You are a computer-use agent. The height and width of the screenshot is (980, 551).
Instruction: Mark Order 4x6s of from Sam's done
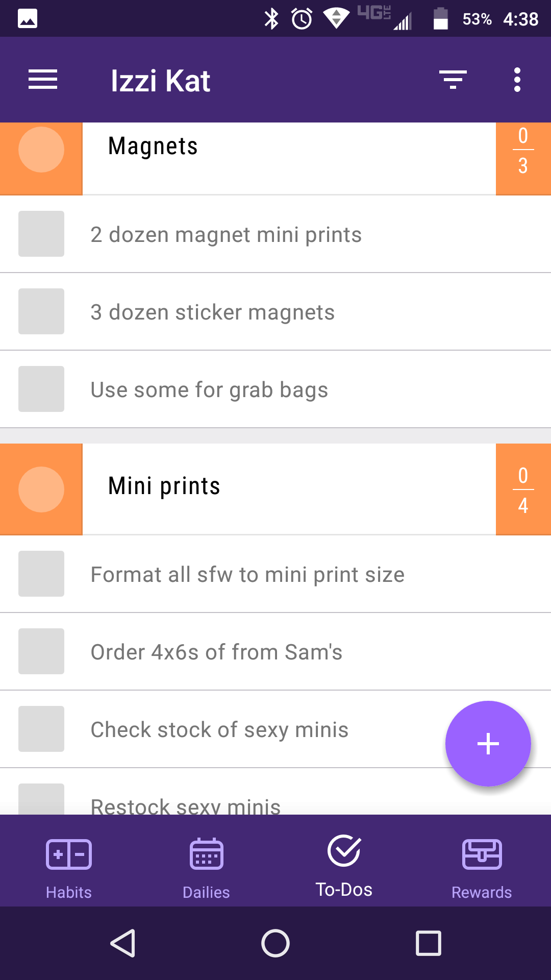(41, 651)
